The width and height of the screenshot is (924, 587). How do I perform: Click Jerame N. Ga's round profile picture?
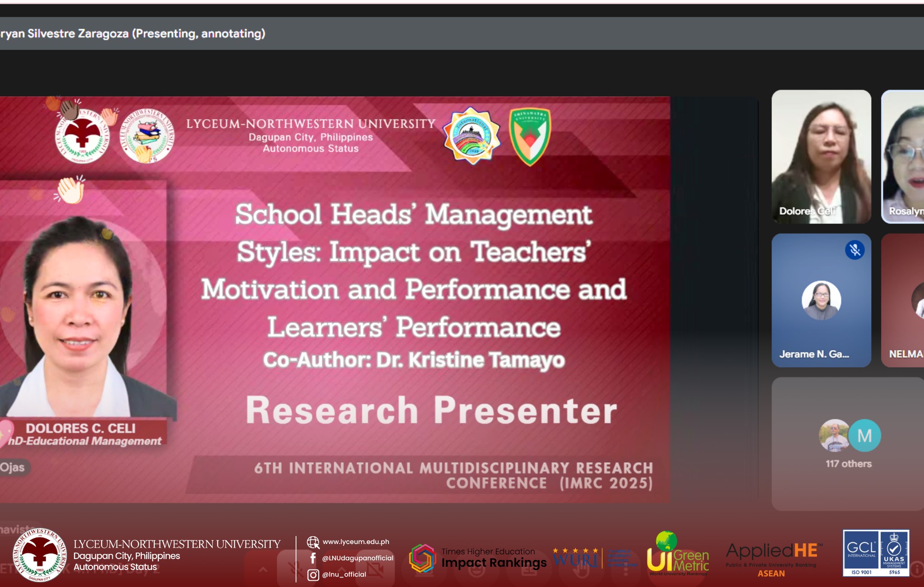click(821, 300)
